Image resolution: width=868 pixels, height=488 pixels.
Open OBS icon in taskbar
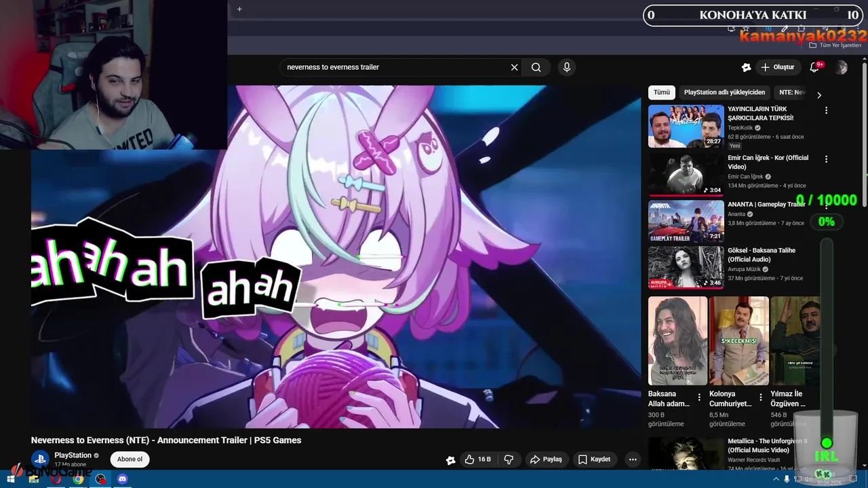click(x=100, y=479)
